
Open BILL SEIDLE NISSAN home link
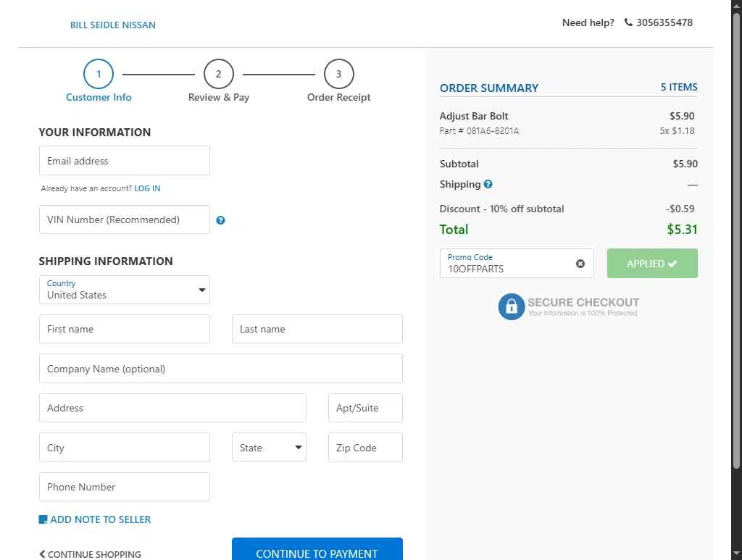112,25
